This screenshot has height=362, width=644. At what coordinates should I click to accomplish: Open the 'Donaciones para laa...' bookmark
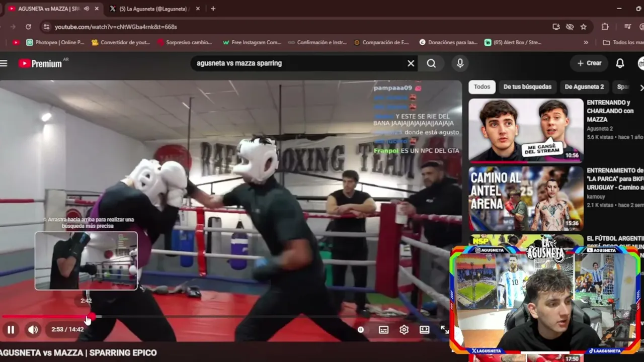click(448, 43)
